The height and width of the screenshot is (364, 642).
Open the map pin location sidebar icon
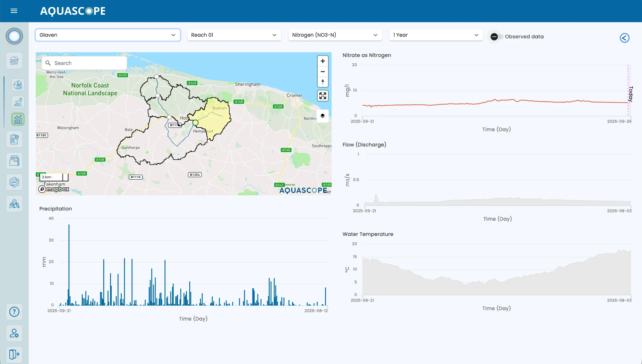14,203
